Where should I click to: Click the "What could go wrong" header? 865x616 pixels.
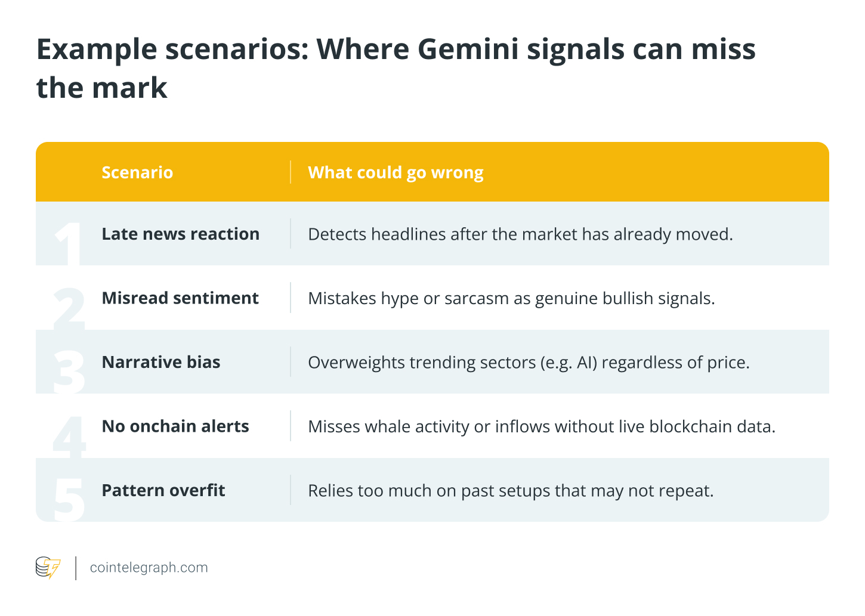coord(396,172)
